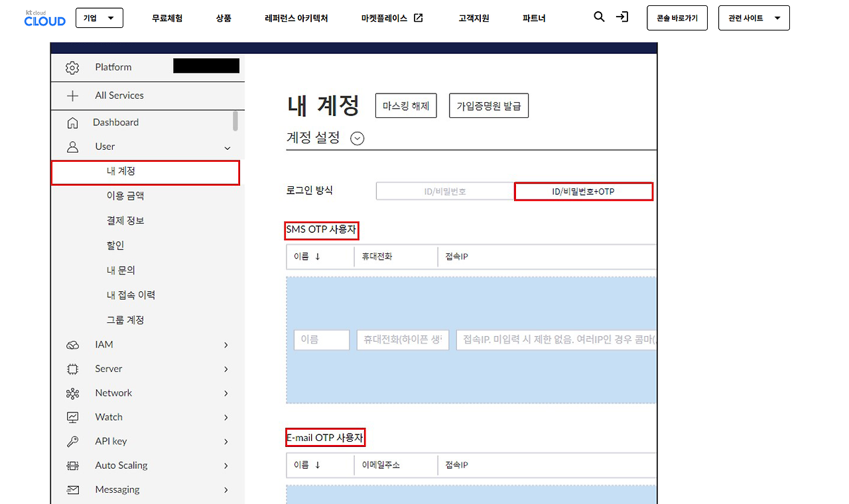Click the 마스킹 해제 button
The height and width of the screenshot is (504, 849).
pos(406,105)
